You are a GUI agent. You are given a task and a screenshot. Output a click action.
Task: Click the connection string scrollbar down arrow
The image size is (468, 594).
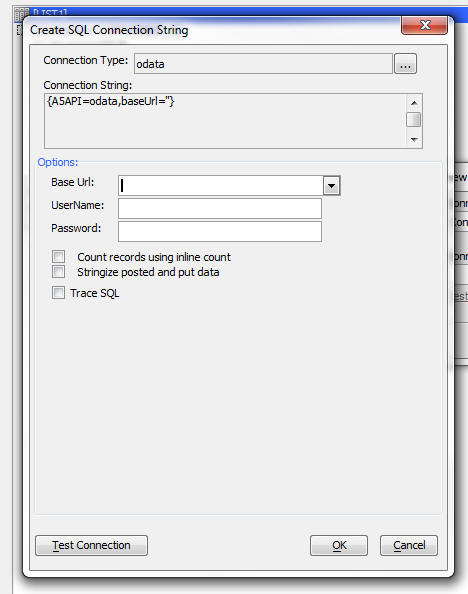coord(414,139)
